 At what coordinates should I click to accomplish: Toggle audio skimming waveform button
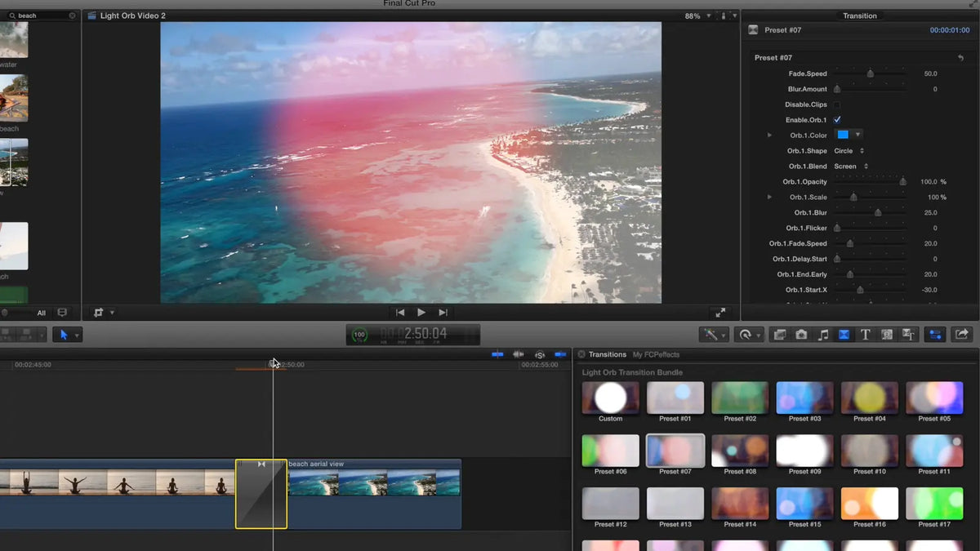(x=519, y=354)
